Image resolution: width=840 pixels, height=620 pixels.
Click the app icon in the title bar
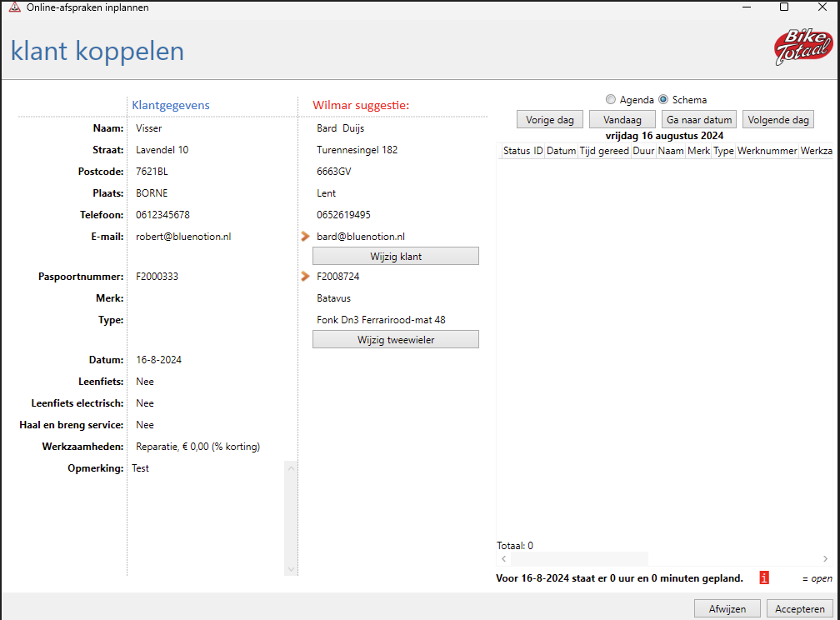pyautogui.click(x=14, y=7)
